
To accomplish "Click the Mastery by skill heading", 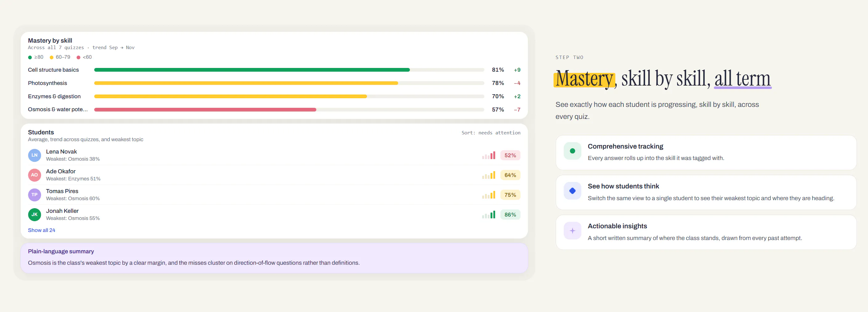I will pyautogui.click(x=50, y=40).
